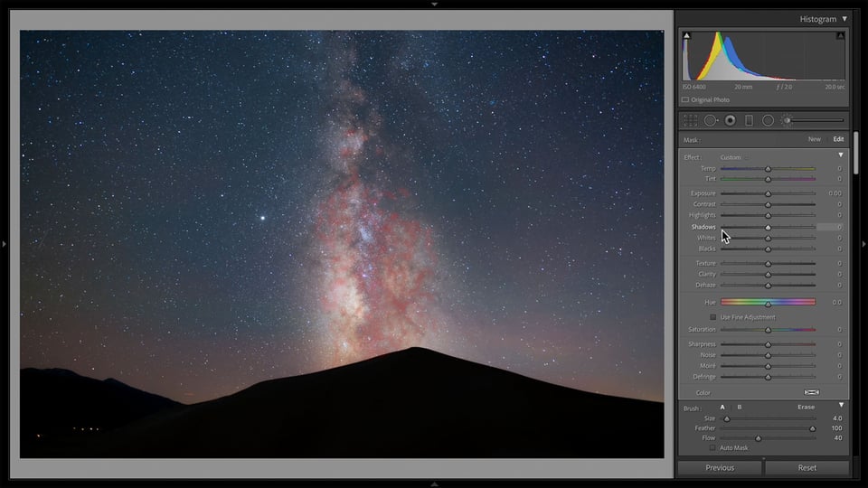Screen dimensions: 868x488
Task: Select the Radial Filter tool
Action: pos(768,120)
